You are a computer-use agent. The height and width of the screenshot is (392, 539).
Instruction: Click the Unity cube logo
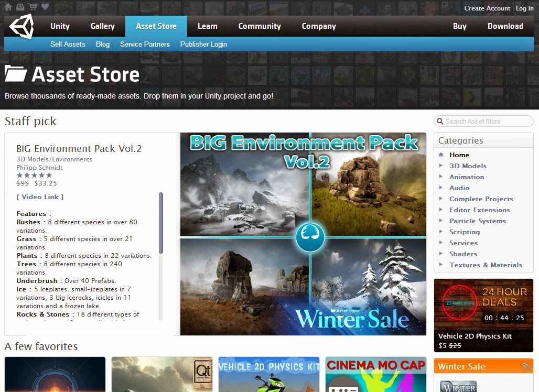click(21, 26)
